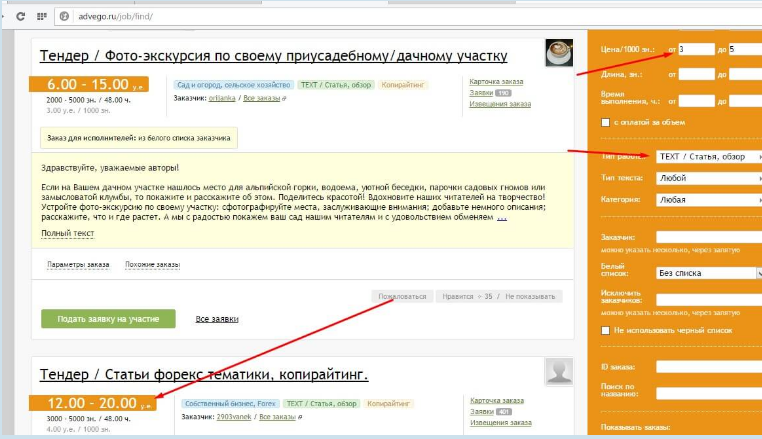Click 'Пожаловаться' button on first tender
Screen dimensions: 762x439
tap(402, 297)
